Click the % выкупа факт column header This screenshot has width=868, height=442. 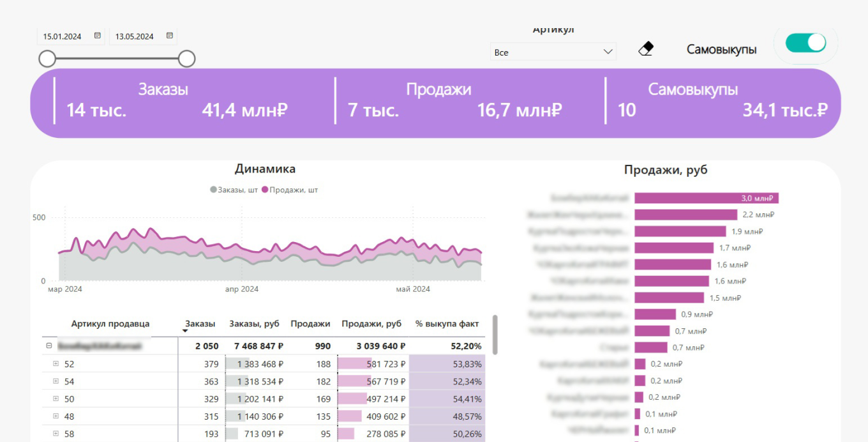(x=447, y=324)
